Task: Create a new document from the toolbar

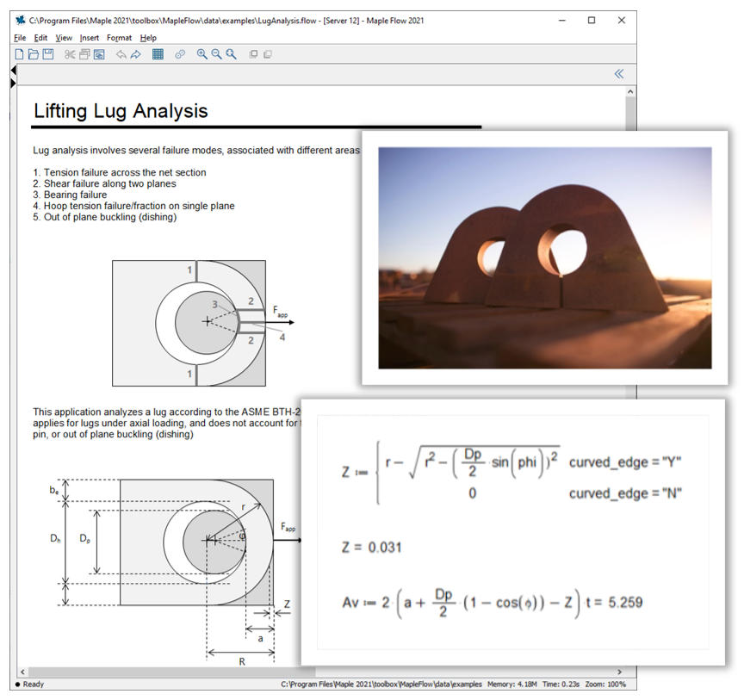Action: [x=20, y=54]
